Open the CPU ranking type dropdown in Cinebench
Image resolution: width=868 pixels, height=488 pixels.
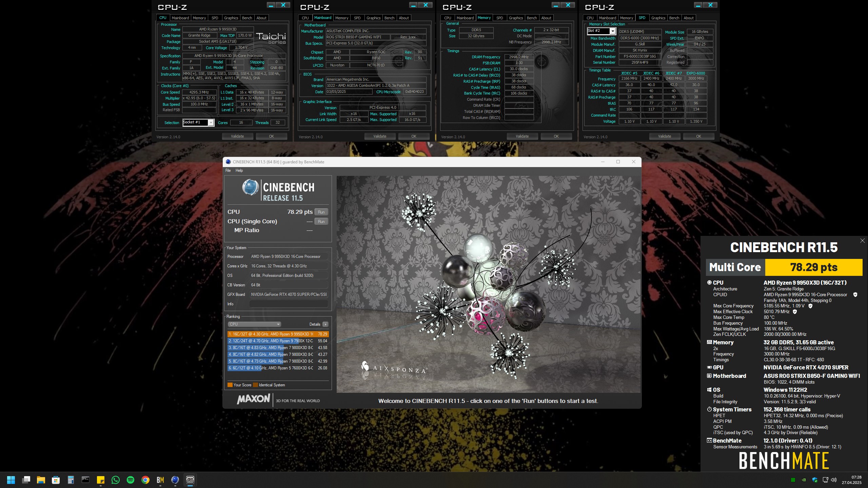tap(254, 324)
